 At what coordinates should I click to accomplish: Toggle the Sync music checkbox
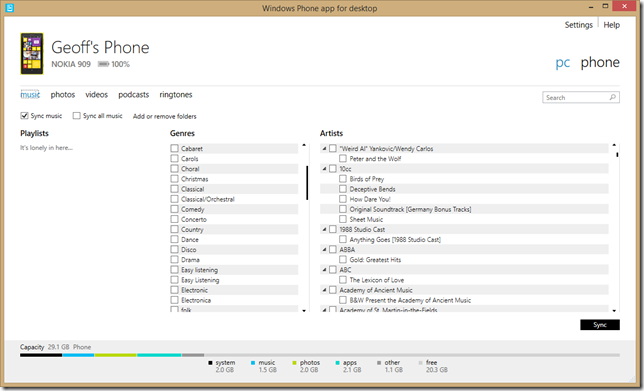pyautogui.click(x=24, y=116)
